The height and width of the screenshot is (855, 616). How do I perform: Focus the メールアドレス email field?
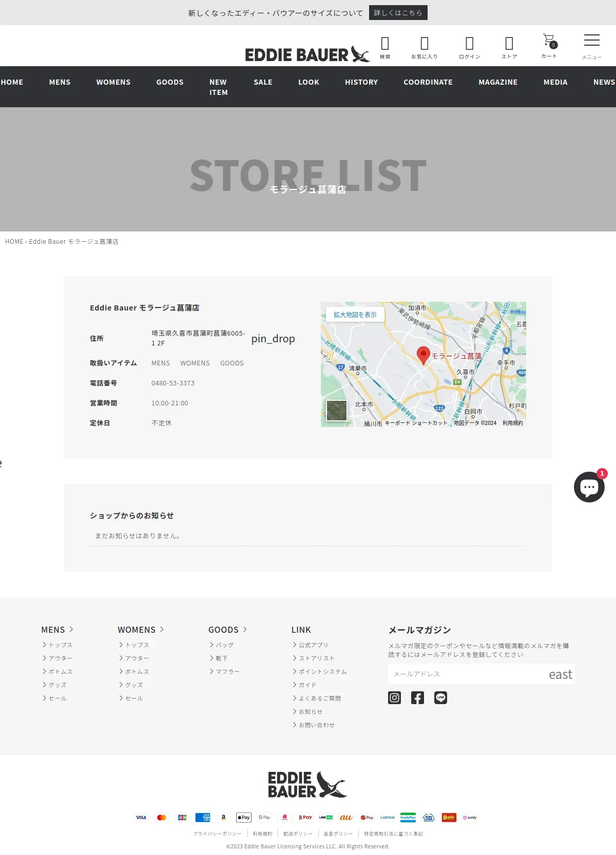[x=467, y=674]
